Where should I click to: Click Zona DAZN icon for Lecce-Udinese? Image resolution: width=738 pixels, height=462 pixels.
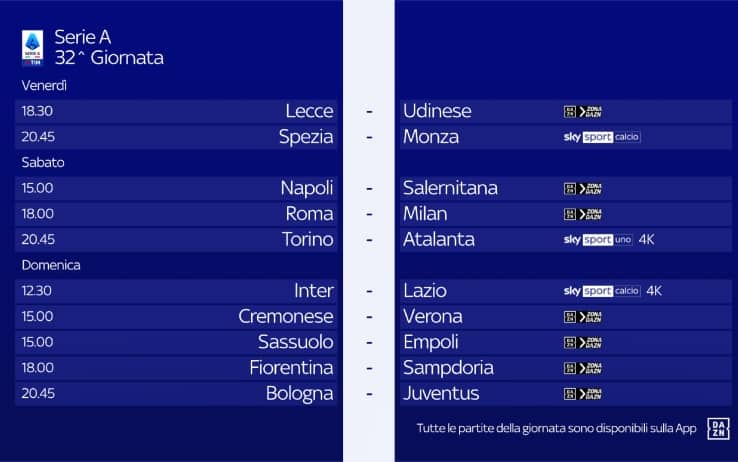pyautogui.click(x=582, y=112)
